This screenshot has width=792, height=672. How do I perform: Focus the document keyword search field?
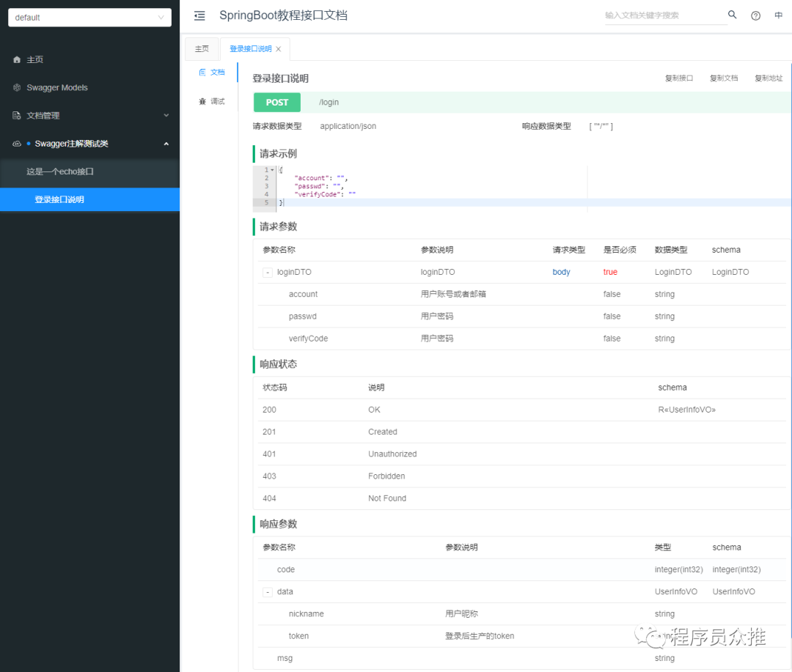(x=664, y=15)
